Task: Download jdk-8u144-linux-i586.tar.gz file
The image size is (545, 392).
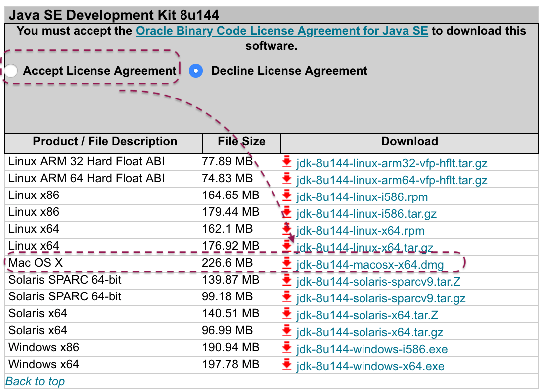Action: [x=366, y=214]
